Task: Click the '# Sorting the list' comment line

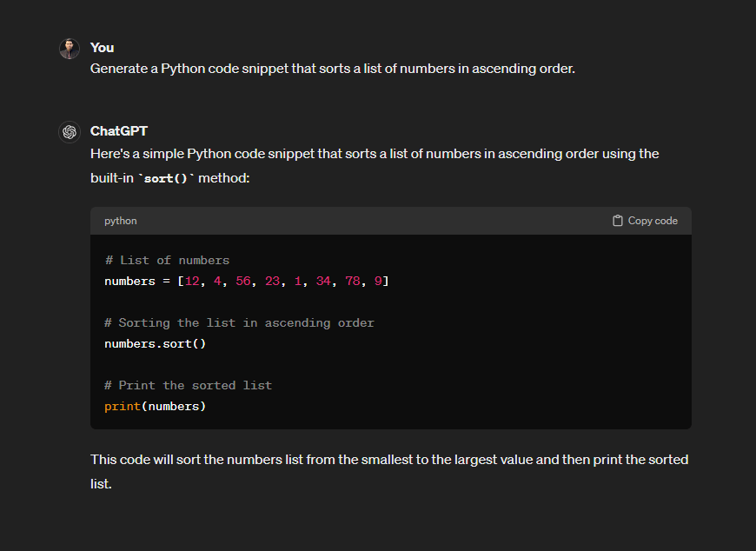Action: pyautogui.click(x=239, y=323)
